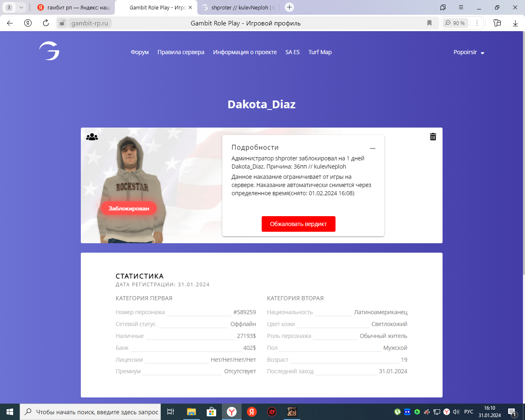Screen dimensions: 525x420
Task: Click the Gambit logo in header
Action: coord(50,51)
